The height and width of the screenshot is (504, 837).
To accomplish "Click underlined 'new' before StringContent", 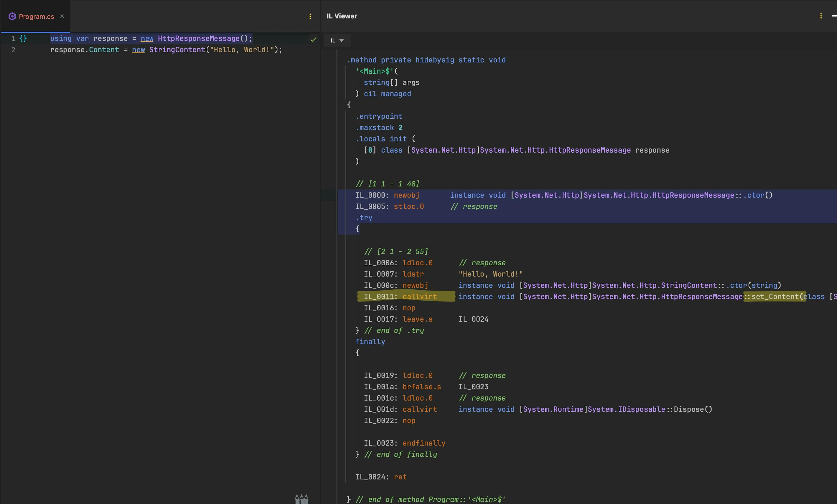I will (x=138, y=50).
